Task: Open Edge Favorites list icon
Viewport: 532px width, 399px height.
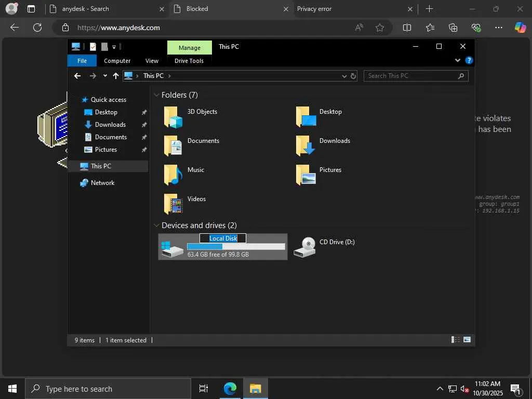Action: pos(430,28)
